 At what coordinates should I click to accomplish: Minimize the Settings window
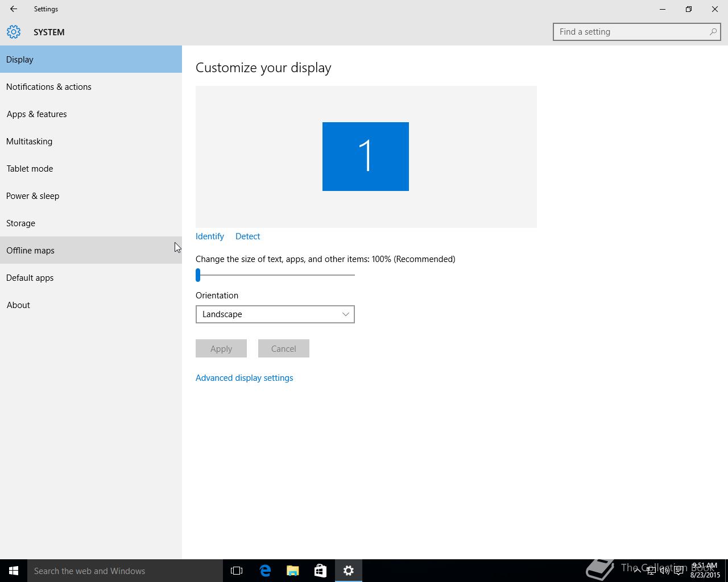[x=663, y=9]
